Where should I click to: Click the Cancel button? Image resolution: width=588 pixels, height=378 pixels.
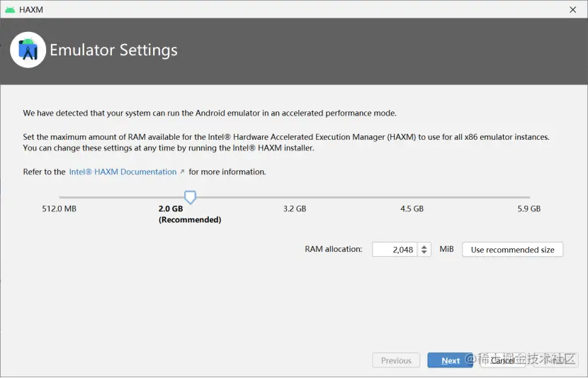tap(502, 360)
